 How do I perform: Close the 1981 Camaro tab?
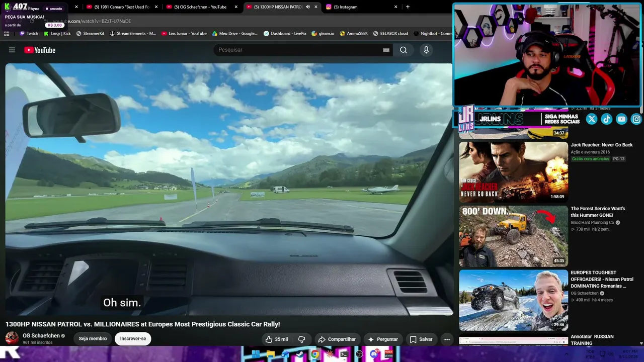pos(156,7)
